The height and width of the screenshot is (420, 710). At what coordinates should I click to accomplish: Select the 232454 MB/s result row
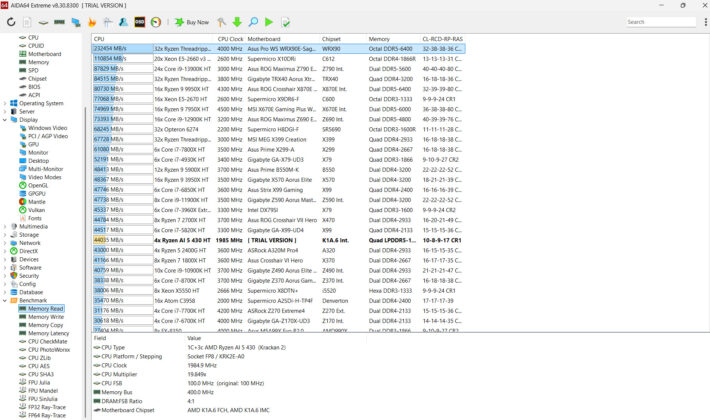pyautogui.click(x=278, y=48)
